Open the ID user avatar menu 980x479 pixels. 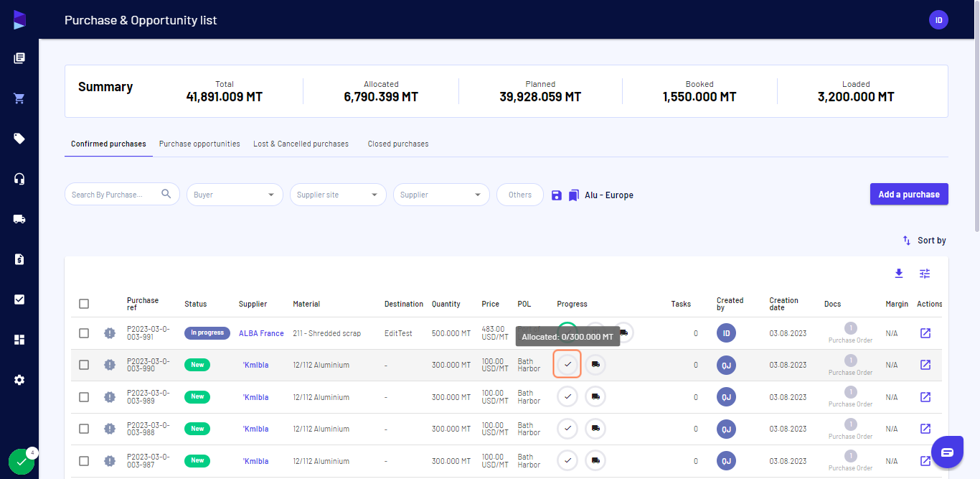coord(938,20)
